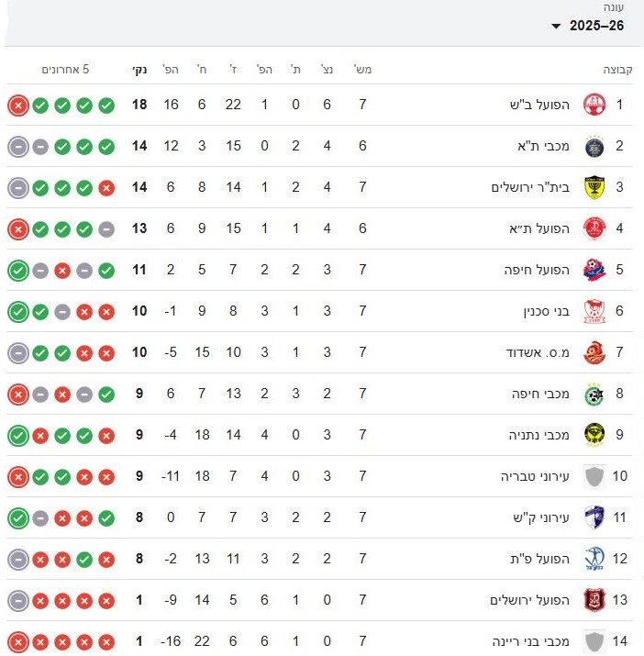Click the Hapoel Tel Aviv team logo
Viewport: 644px width, 656px height.
tap(594, 228)
